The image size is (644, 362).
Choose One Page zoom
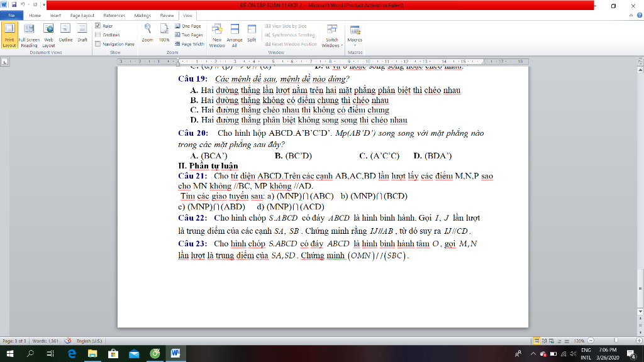pyautogui.click(x=188, y=26)
